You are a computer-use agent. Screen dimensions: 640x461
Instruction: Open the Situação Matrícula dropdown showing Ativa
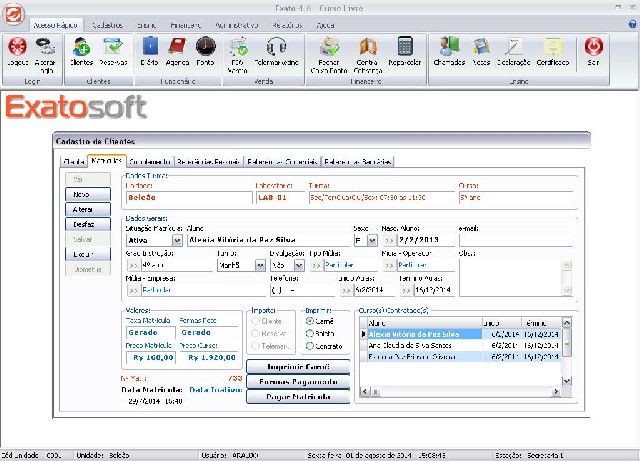[177, 241]
